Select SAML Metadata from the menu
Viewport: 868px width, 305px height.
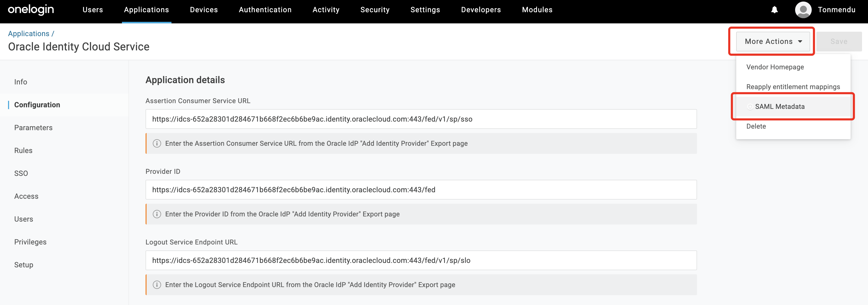pyautogui.click(x=779, y=107)
